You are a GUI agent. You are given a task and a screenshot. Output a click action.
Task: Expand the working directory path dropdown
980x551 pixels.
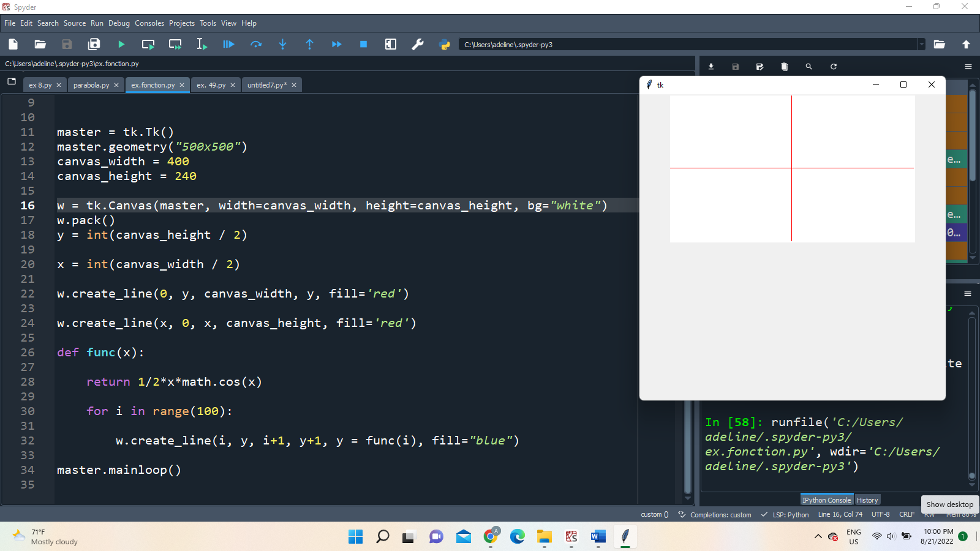pos(922,44)
